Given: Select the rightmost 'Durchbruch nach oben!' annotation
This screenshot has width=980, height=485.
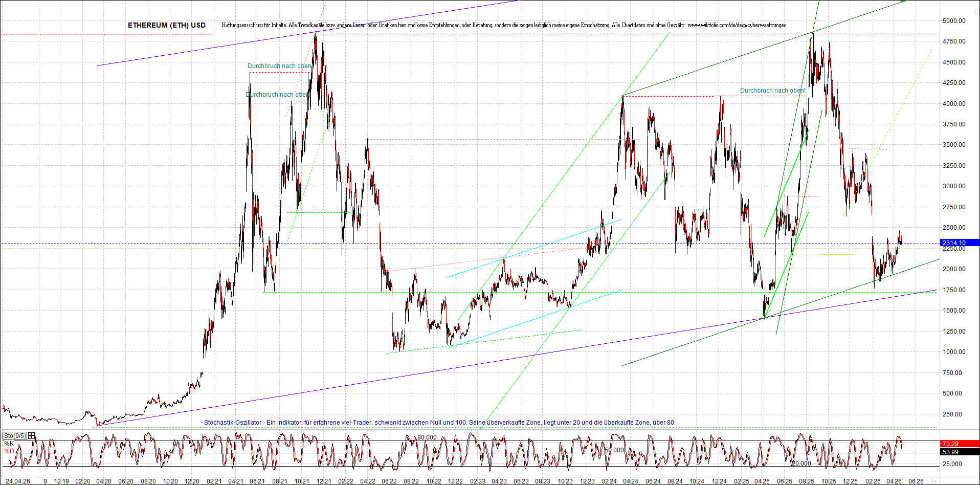Looking at the screenshot, I should click(773, 91).
